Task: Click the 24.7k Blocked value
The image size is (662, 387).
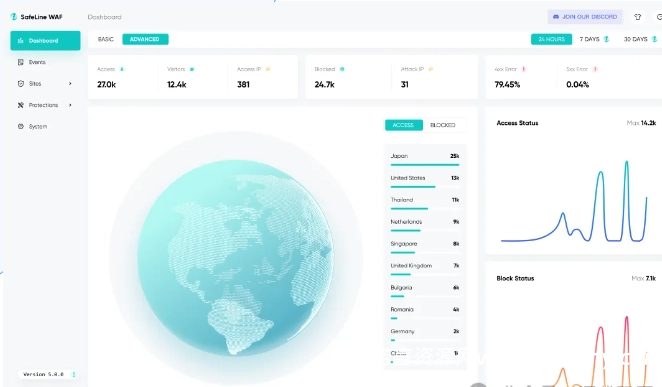Action: (x=324, y=84)
